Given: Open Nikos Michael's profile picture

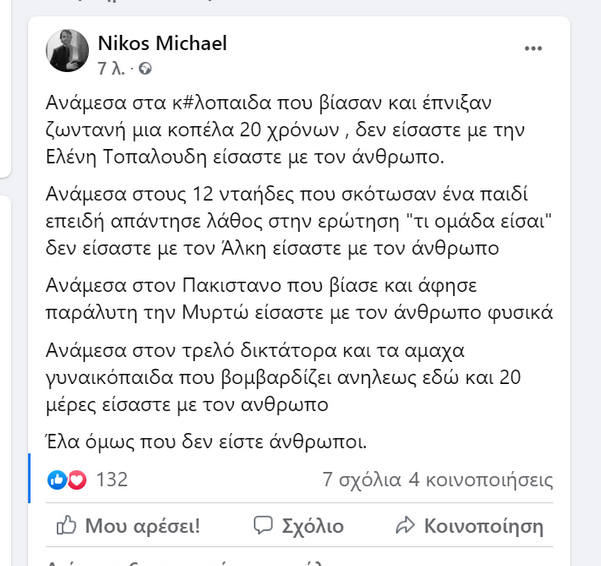Looking at the screenshot, I should click(x=68, y=51).
